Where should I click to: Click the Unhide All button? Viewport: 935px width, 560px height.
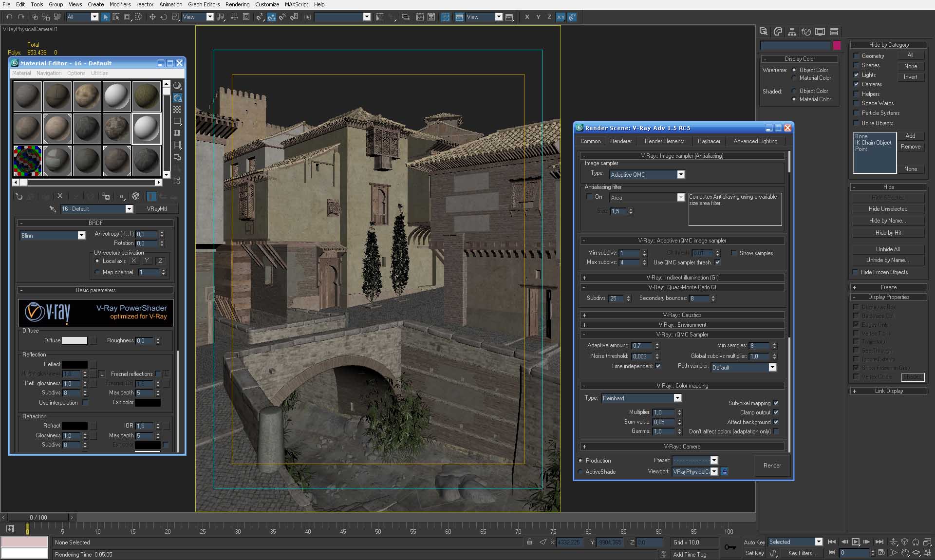pyautogui.click(x=888, y=249)
